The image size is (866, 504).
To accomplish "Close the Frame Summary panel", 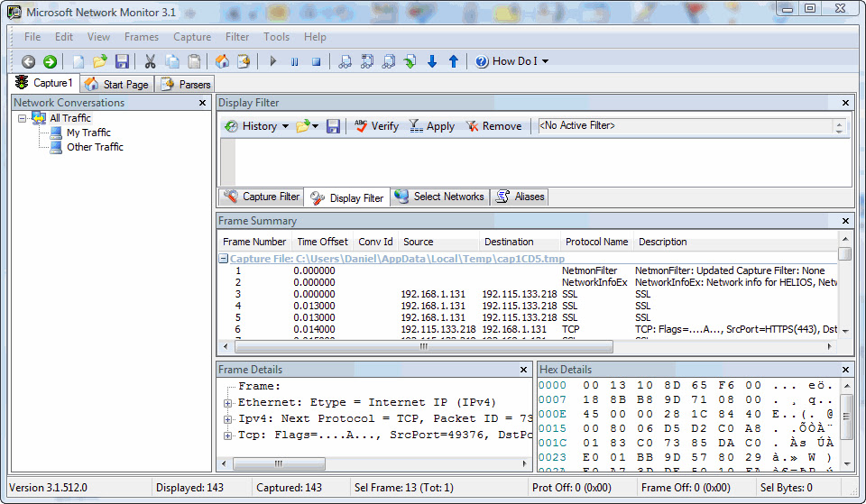I will pos(845,221).
